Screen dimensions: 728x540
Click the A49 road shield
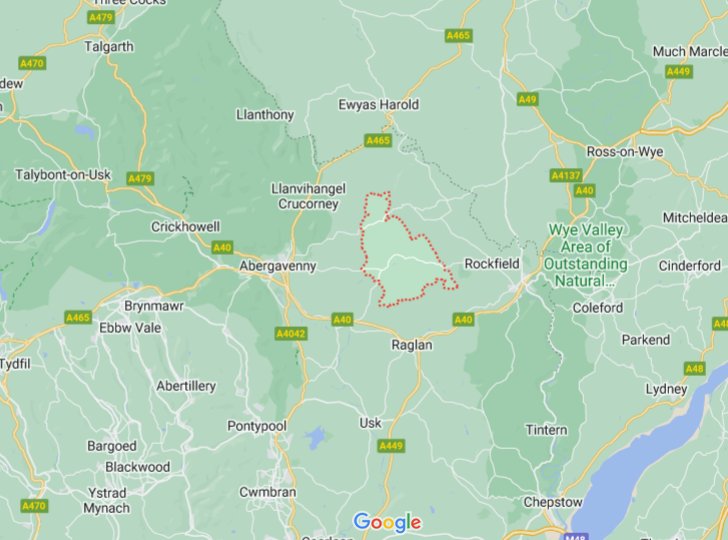pyautogui.click(x=527, y=99)
